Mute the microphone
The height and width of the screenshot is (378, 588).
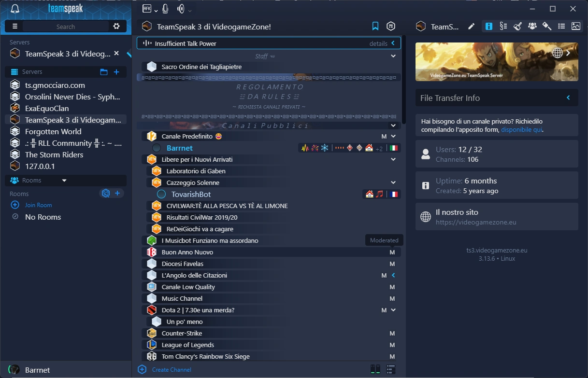(x=165, y=9)
